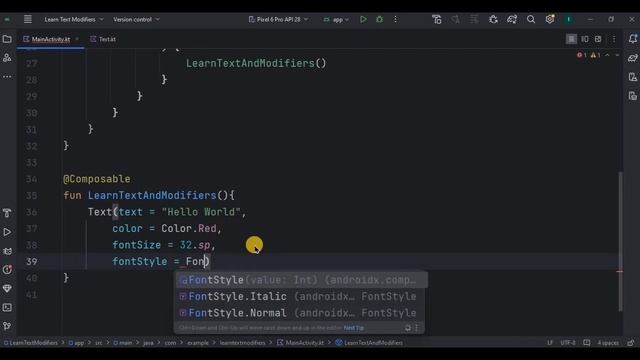The height and width of the screenshot is (360, 640).
Task: Open Version control dropdown
Action: (136, 19)
